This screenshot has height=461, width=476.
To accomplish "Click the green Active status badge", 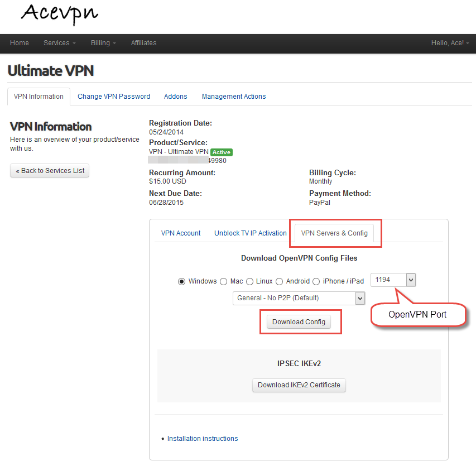I will pyautogui.click(x=222, y=152).
